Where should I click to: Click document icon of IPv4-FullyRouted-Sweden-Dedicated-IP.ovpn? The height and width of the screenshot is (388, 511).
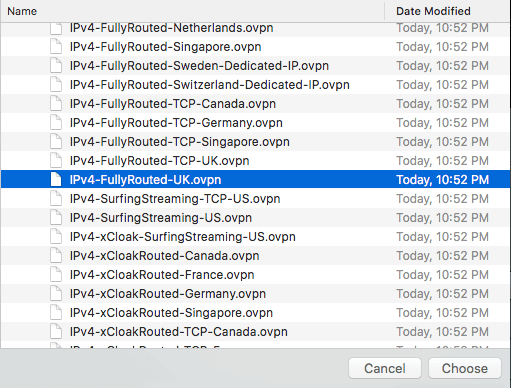pos(56,65)
